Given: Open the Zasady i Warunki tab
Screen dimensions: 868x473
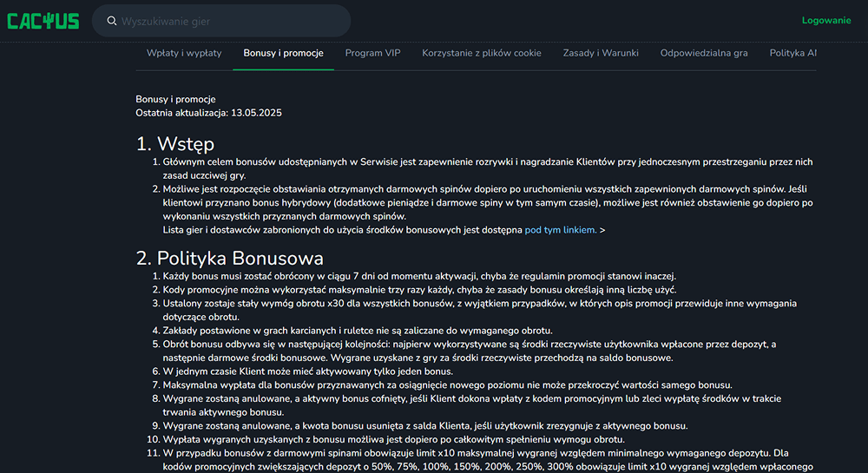Looking at the screenshot, I should [x=600, y=53].
